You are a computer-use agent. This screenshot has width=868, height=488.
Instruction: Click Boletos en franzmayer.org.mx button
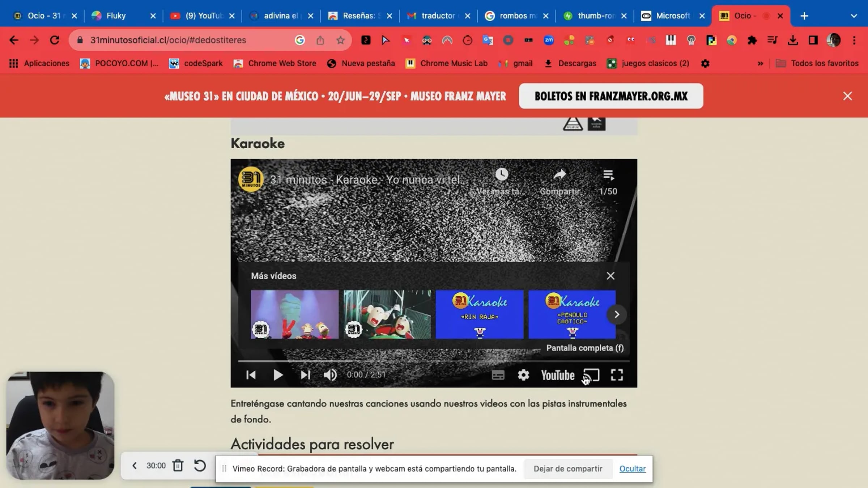coord(611,96)
